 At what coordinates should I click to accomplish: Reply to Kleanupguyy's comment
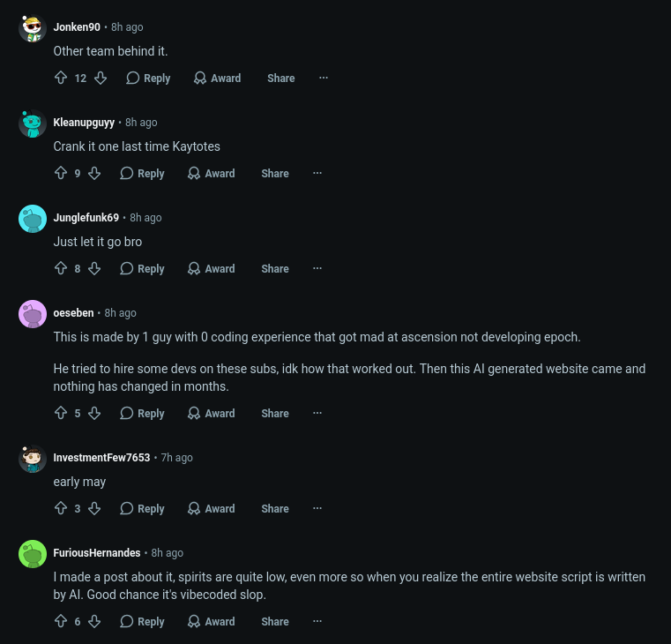click(142, 174)
